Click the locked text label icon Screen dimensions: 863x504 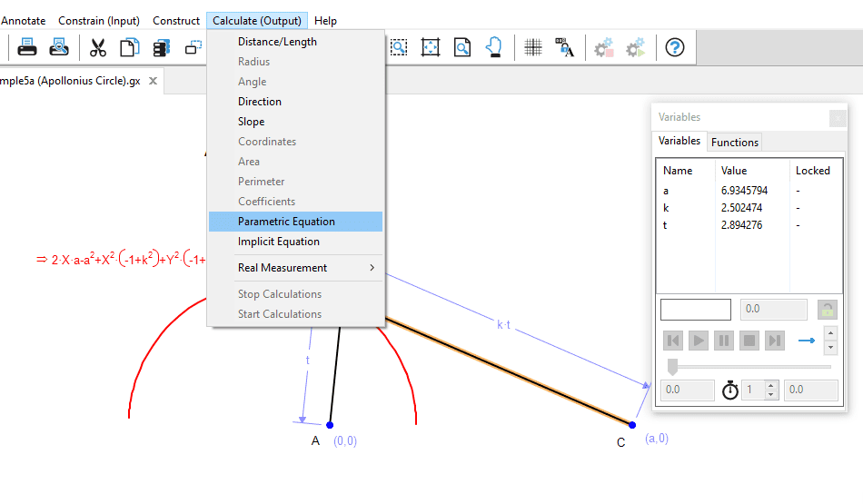click(565, 48)
